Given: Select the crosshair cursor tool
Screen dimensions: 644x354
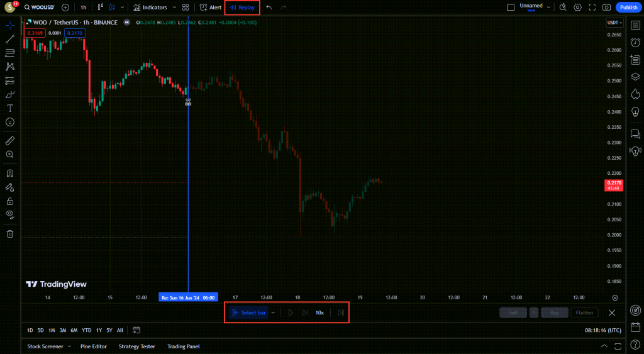Looking at the screenshot, I should click(x=10, y=25).
